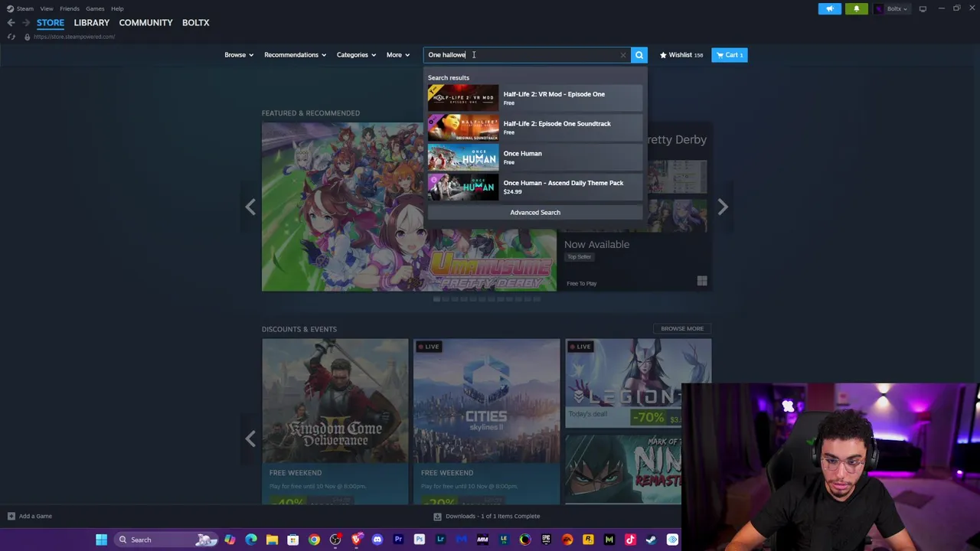
Task: Reload the store page
Action: [11, 37]
